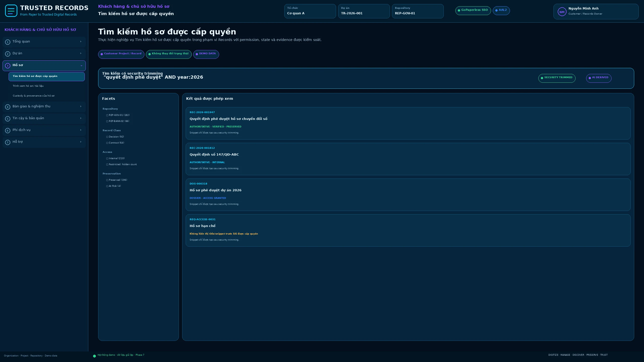The image size is (644, 362).
Task: Open Trình xem hồ sơ / tài liệu
Action: tap(47, 86)
